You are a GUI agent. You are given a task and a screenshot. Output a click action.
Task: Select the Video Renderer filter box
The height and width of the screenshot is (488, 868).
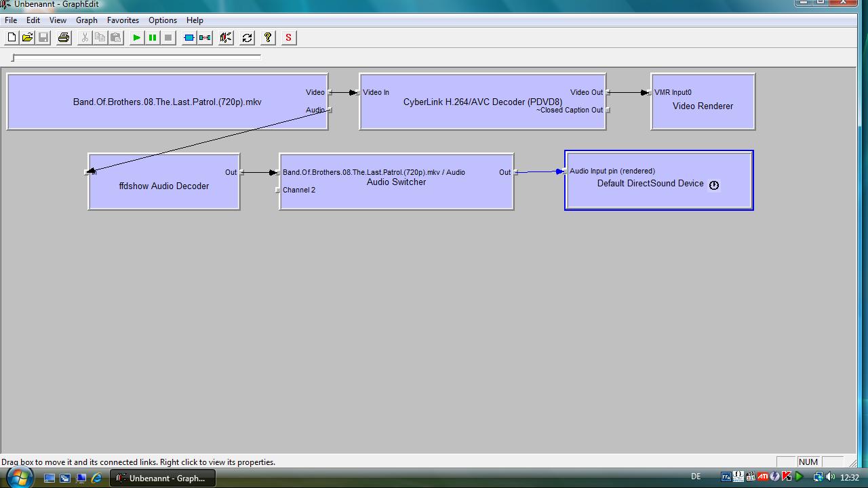pos(703,117)
